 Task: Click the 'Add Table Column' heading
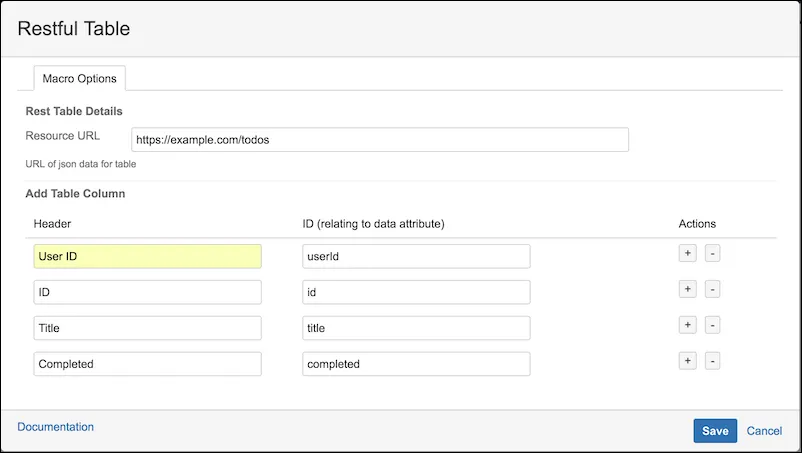(75, 193)
